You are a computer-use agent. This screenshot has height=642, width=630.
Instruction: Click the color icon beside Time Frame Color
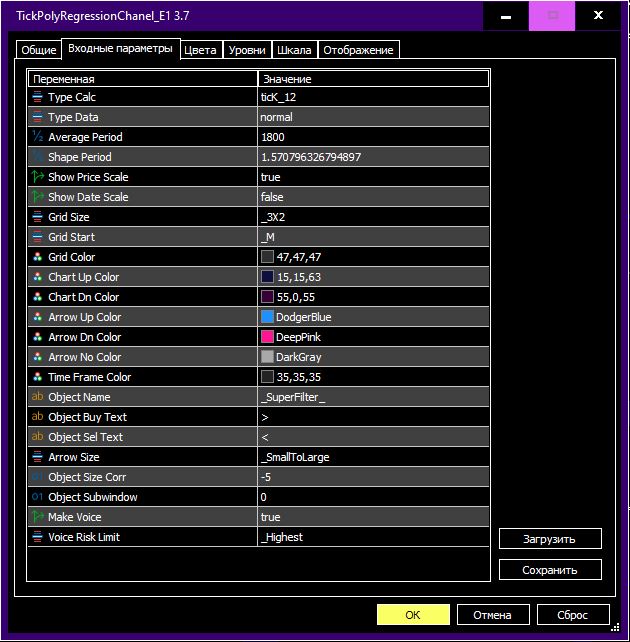(x=37, y=377)
